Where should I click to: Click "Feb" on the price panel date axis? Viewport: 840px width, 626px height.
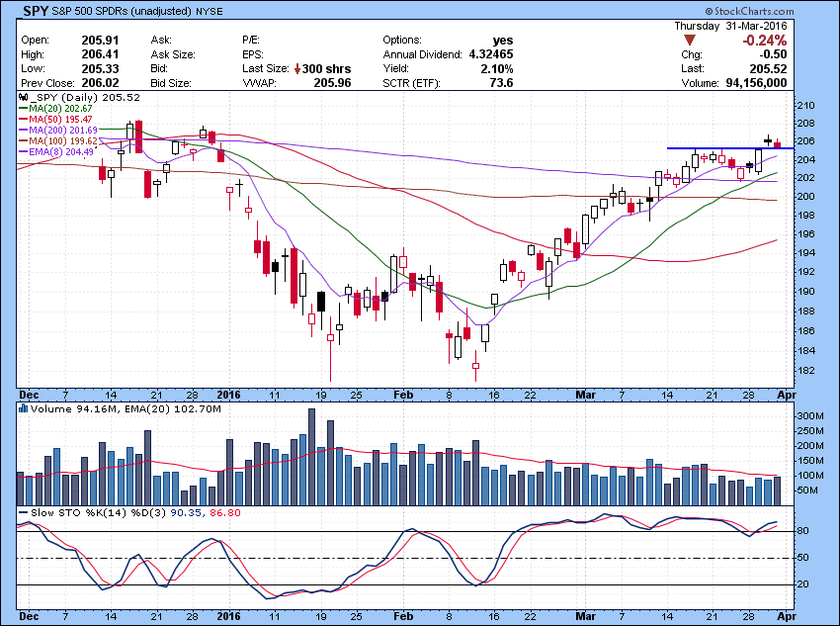(403, 395)
